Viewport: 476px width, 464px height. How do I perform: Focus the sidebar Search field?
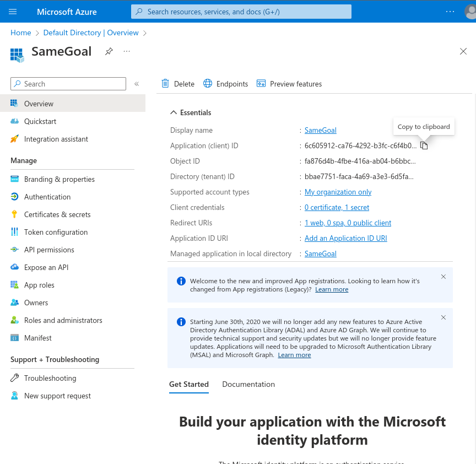[68, 84]
